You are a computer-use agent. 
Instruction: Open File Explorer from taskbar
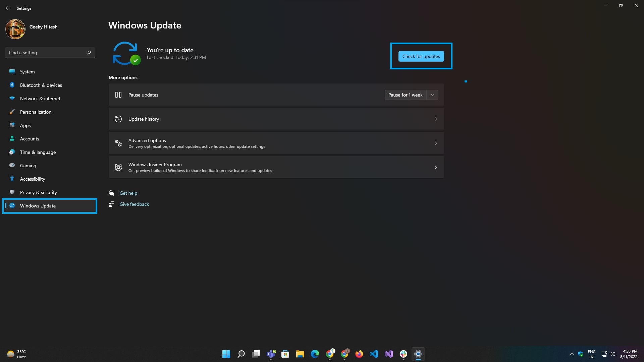coord(300,354)
